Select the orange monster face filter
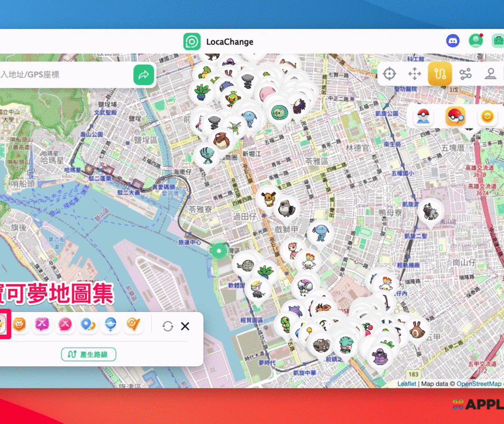 pos(20,325)
